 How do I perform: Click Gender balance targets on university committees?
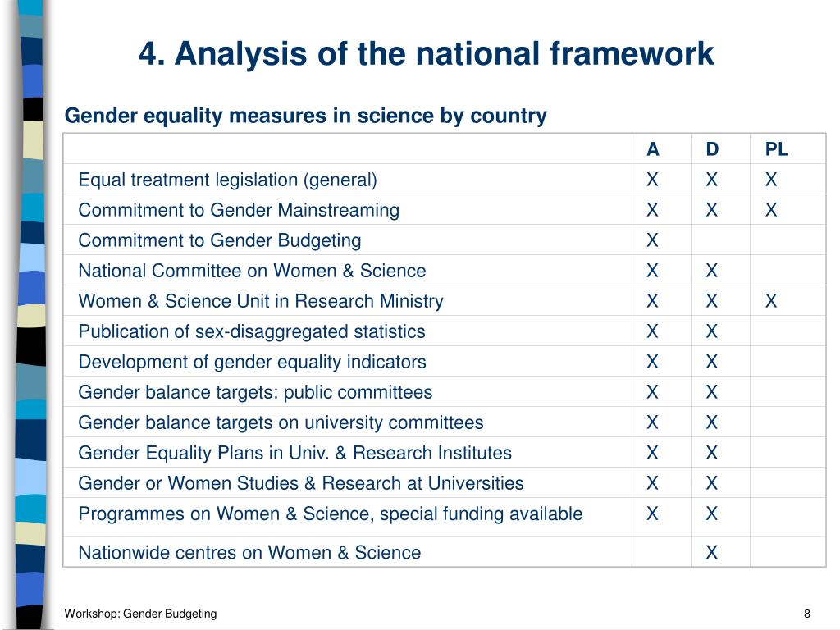pyautogui.click(x=281, y=422)
